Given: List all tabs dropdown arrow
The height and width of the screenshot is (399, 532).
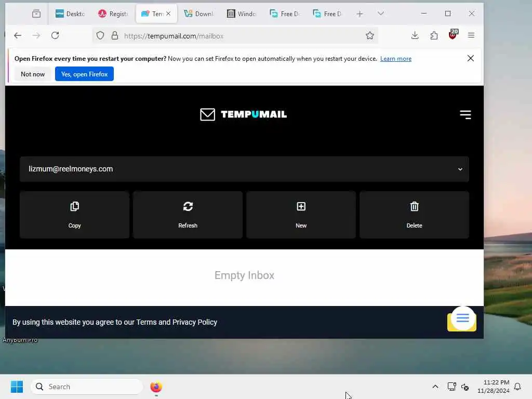Looking at the screenshot, I should point(381,14).
